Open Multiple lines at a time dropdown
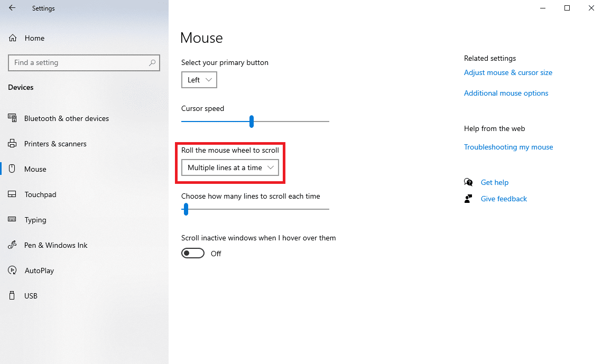 pos(230,167)
